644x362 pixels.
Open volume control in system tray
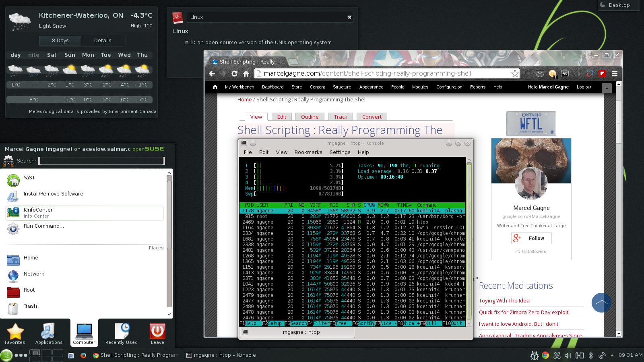[x=568, y=355]
